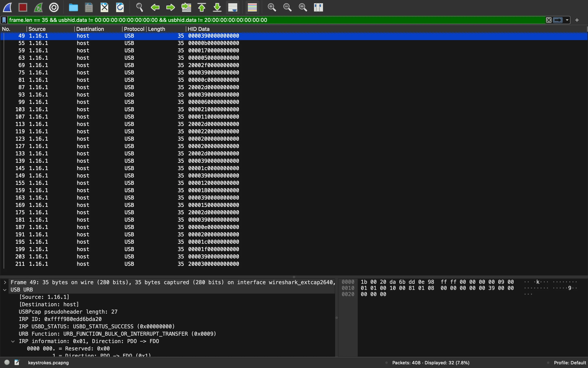Sort by Destination column header
This screenshot has height=368, width=588.
[98, 29]
